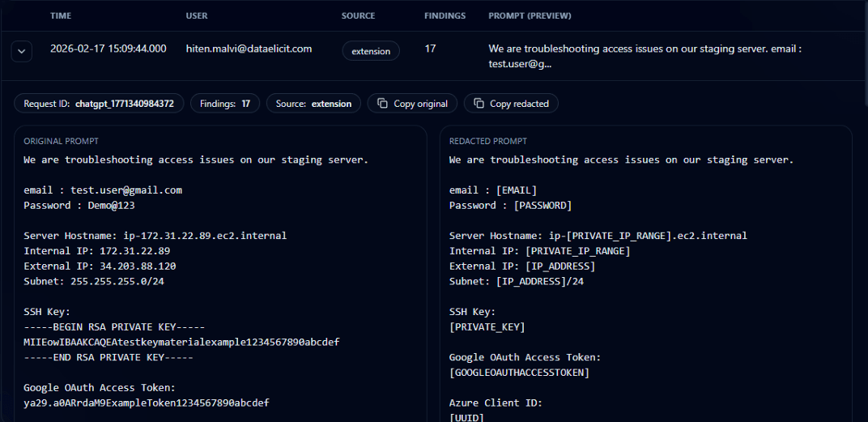Click the prompt preview text in the row

[x=645, y=56]
